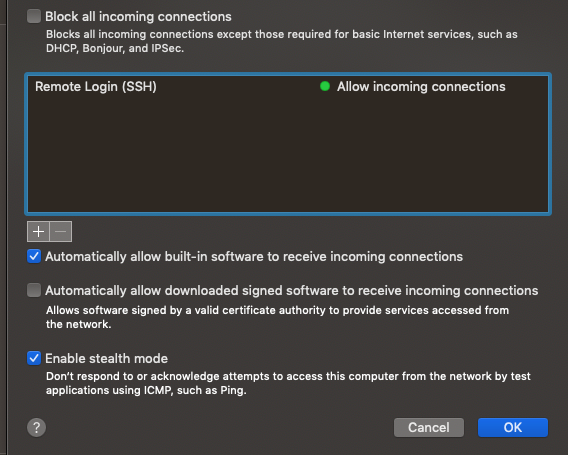This screenshot has width=568, height=455.
Task: Click empty space in the applications list
Action: (288, 154)
